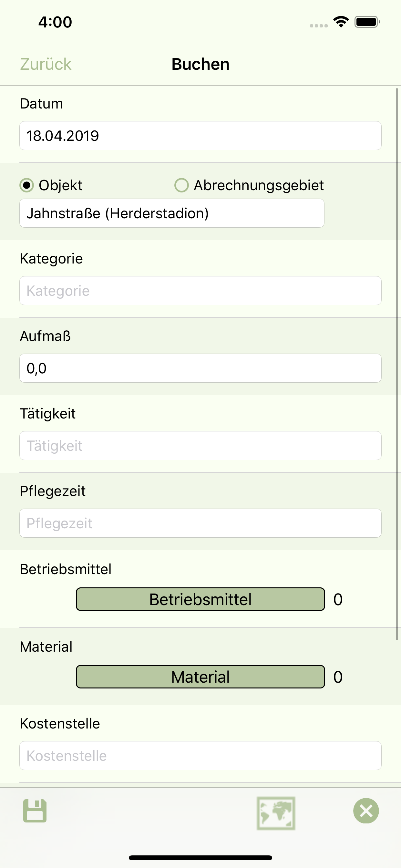Focus the Aufmaß field showing 0,0
Image resolution: width=401 pixels, height=868 pixels.
[x=200, y=368]
